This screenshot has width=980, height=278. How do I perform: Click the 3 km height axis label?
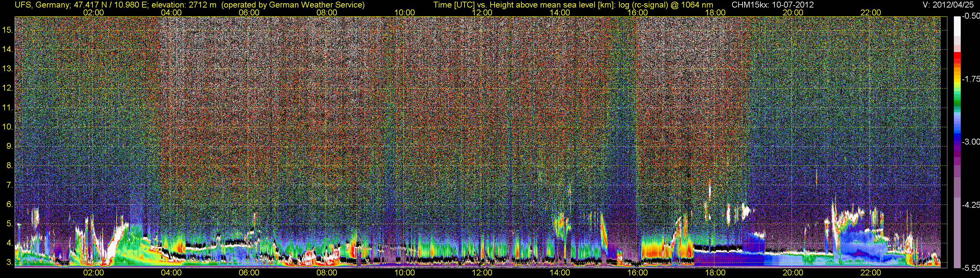pyautogui.click(x=9, y=262)
